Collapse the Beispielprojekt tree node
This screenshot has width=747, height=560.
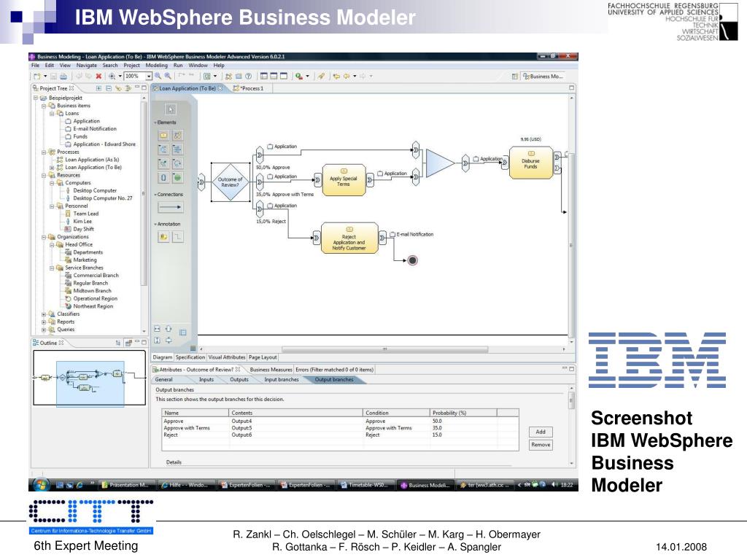point(36,98)
